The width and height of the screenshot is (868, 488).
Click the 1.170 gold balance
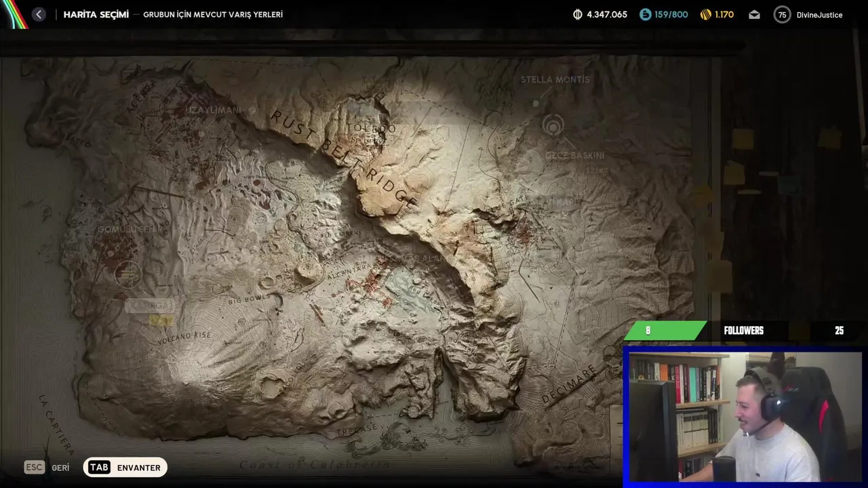tap(724, 14)
